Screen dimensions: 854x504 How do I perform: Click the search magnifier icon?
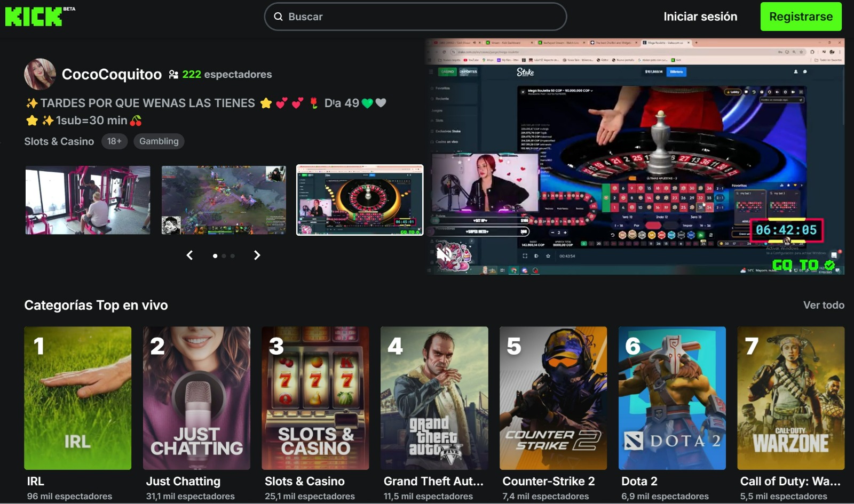point(278,17)
